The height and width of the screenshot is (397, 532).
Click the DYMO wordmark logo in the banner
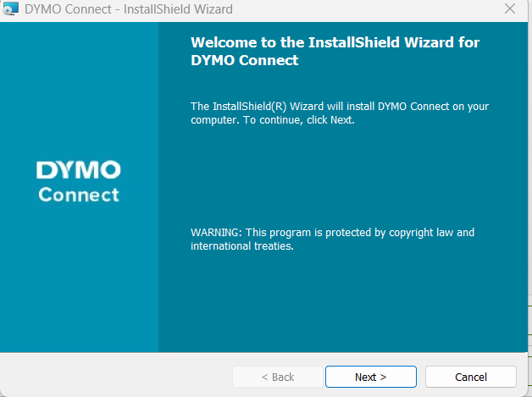coord(79,170)
